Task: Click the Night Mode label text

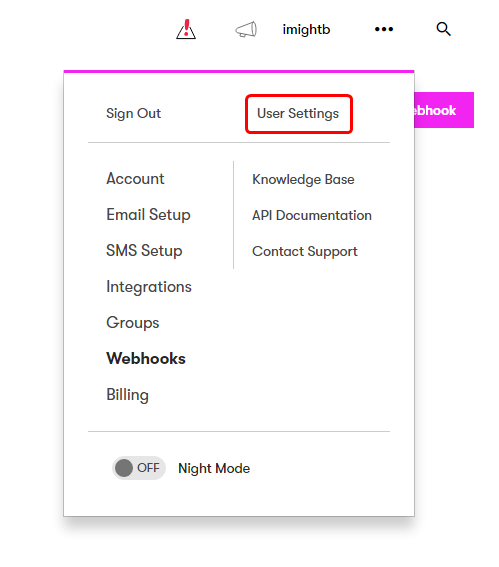Action: coord(214,468)
